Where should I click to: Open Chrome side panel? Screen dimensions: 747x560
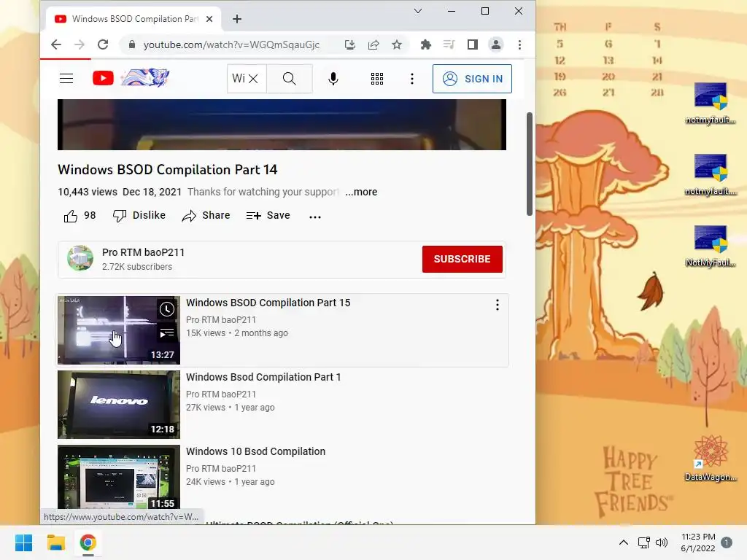(x=472, y=44)
